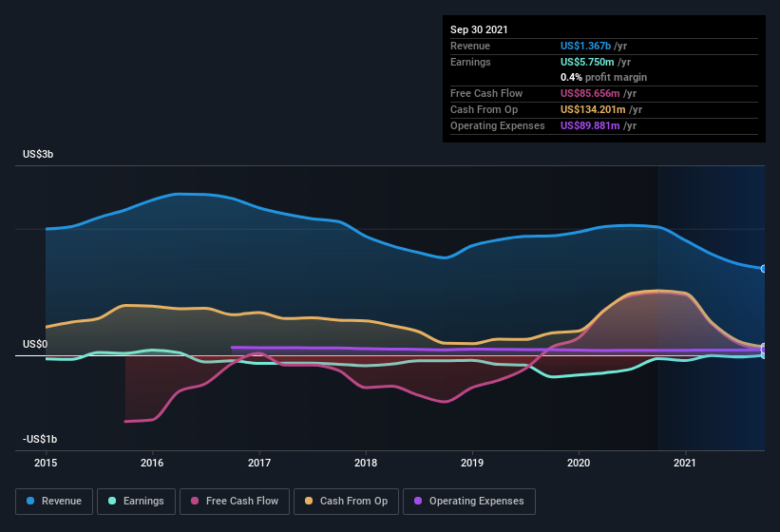
Task: Click the Cash From Op tooltip label
Action: 484,109
